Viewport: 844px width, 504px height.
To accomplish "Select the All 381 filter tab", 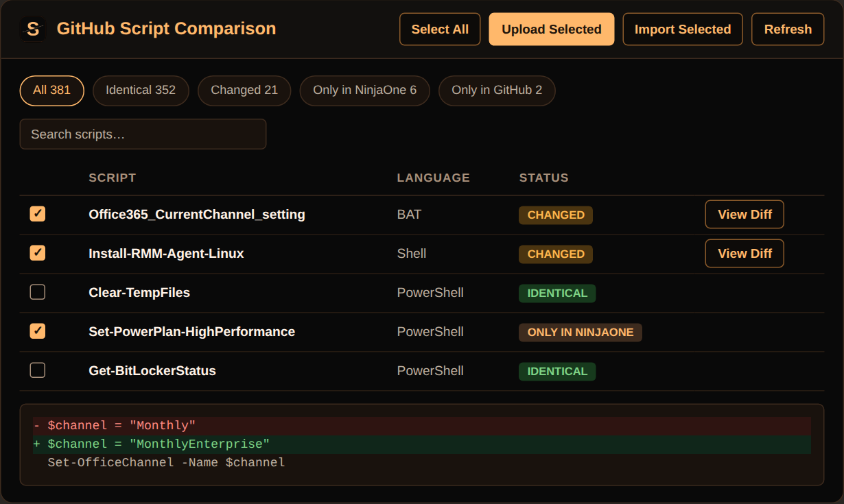I will click(52, 91).
